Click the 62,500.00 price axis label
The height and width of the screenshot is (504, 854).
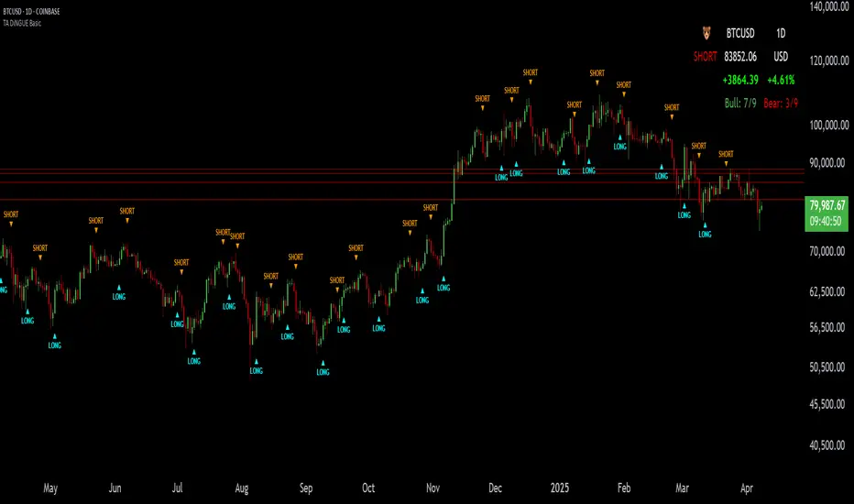827,292
